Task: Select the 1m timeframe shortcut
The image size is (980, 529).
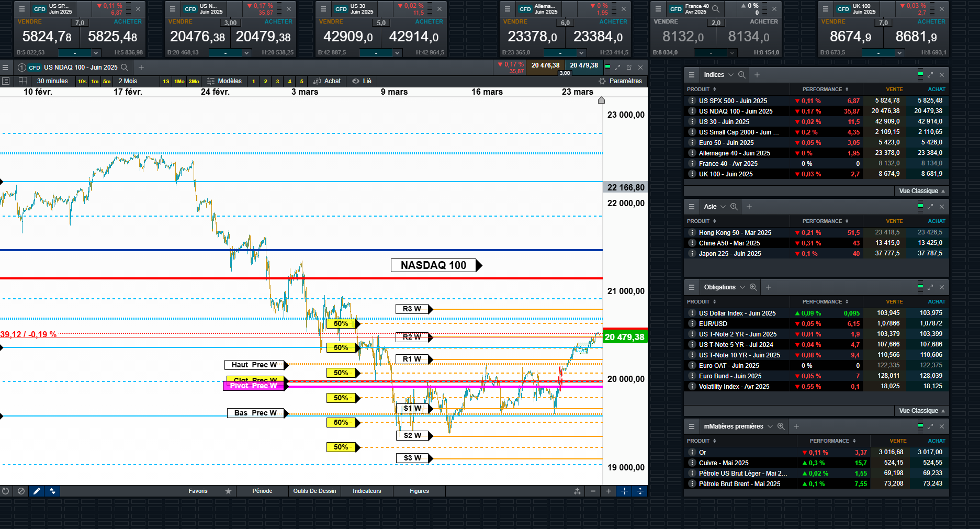Action: (95, 82)
